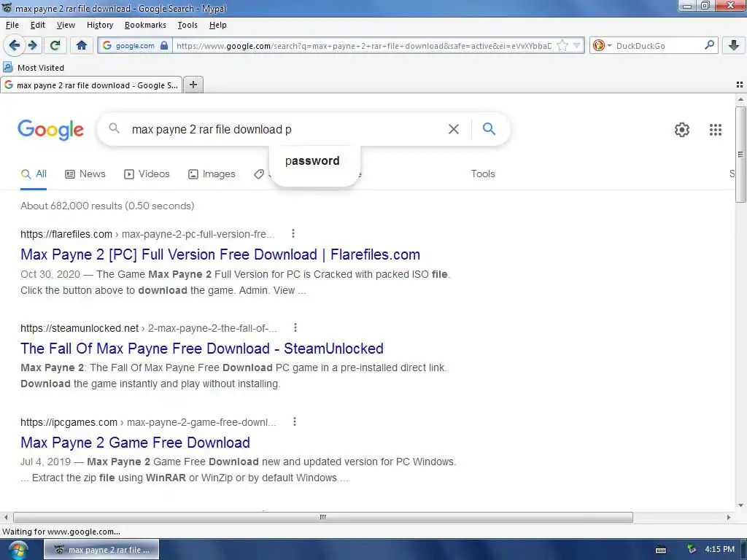Switch to the News results tab
Image resolution: width=747 pixels, height=560 pixels.
click(x=85, y=174)
